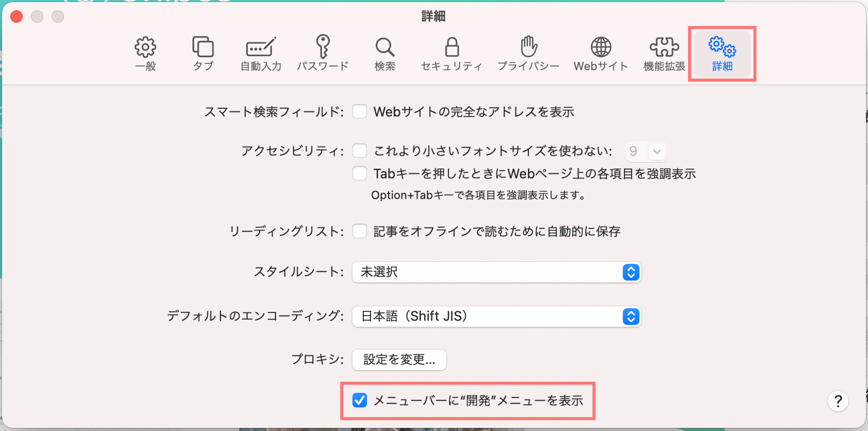The width and height of the screenshot is (868, 431).
Task: Open the セキュリティ lock pane
Action: 452,54
